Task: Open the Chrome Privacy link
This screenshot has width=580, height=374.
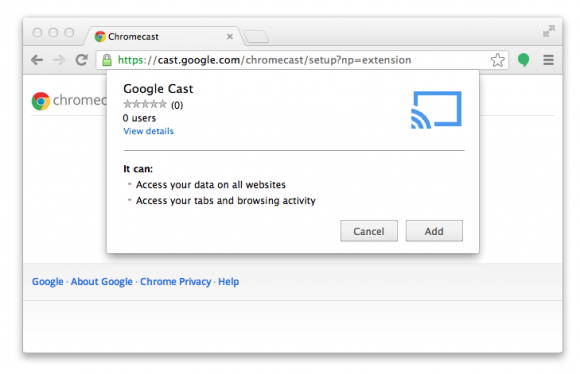Action: [175, 282]
